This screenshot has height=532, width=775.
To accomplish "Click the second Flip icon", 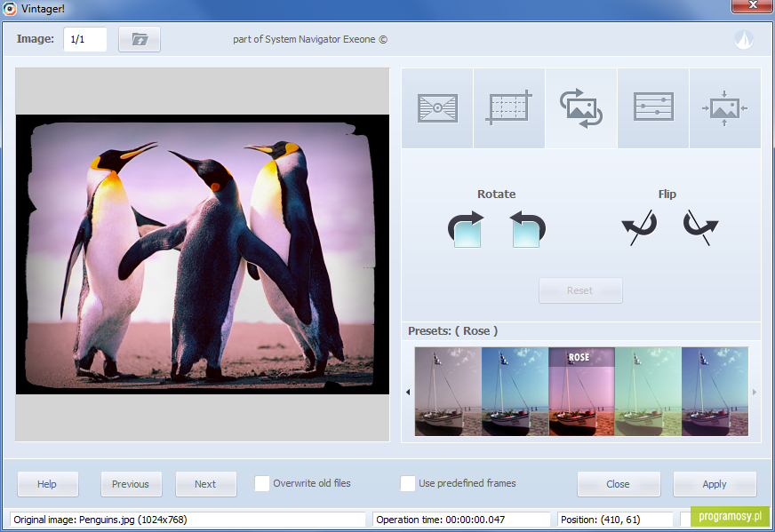I will tap(700, 227).
